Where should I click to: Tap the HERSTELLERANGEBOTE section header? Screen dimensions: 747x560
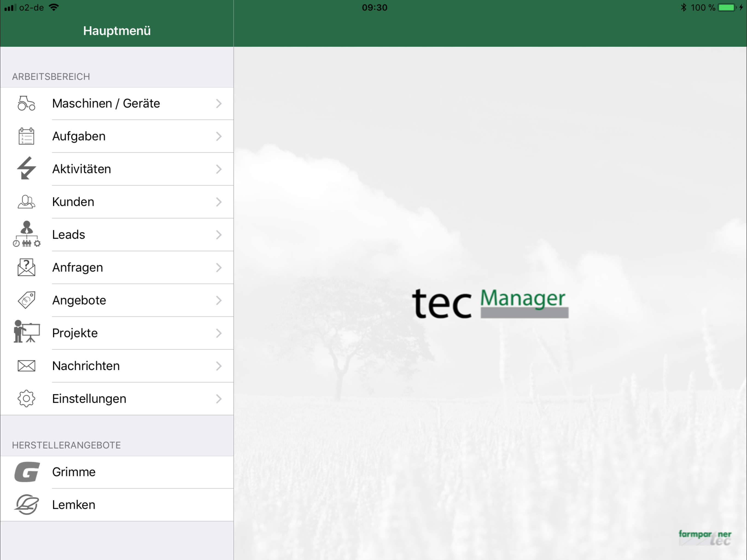tap(66, 445)
